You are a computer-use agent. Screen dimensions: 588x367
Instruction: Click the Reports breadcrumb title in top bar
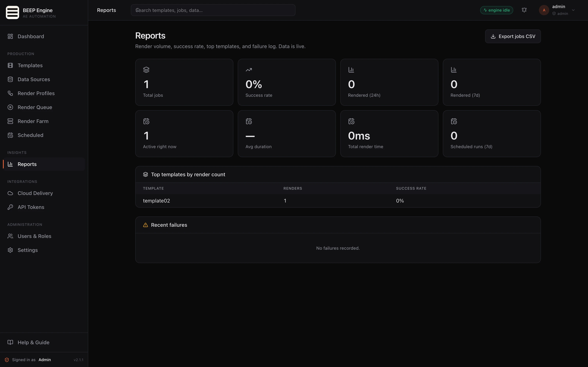coord(106,10)
